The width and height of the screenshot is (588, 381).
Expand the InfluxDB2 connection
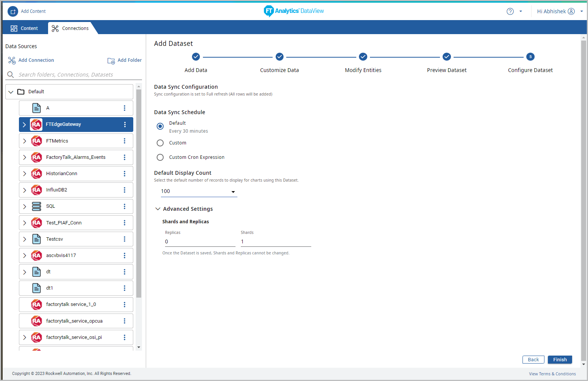pos(25,190)
